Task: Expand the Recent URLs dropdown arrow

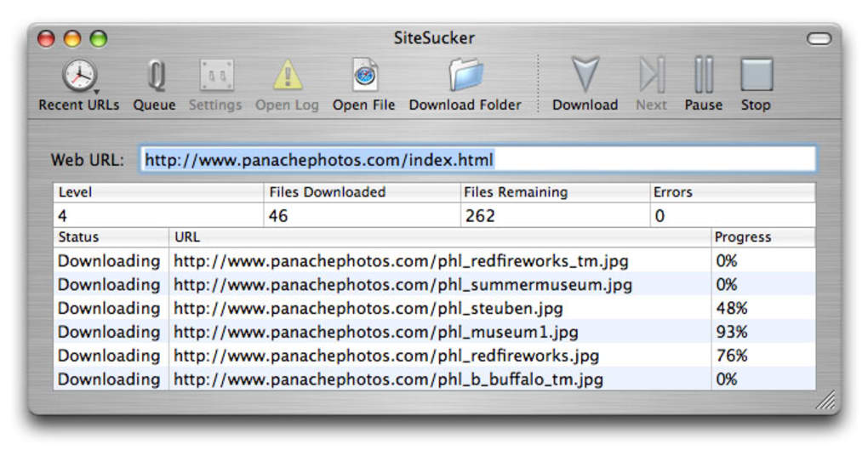Action: click(x=96, y=89)
